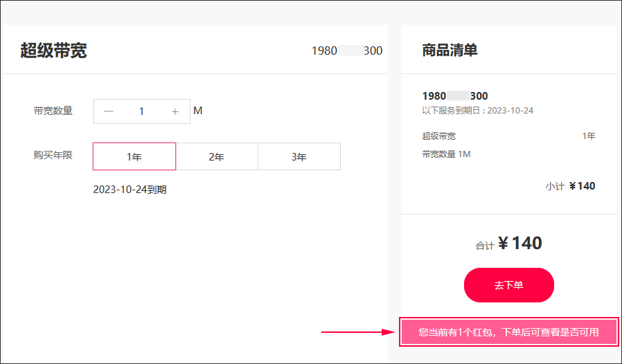Click the 带宽数量 field label

point(53,111)
